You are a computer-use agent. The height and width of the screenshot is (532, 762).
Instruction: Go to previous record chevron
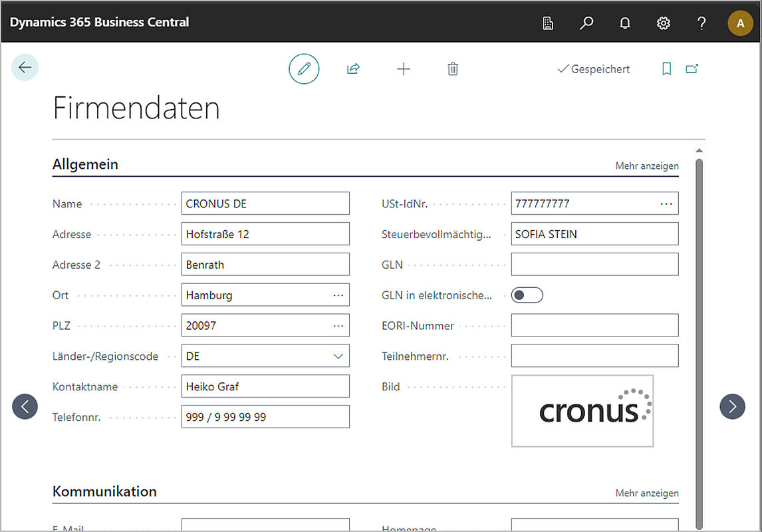pos(25,406)
